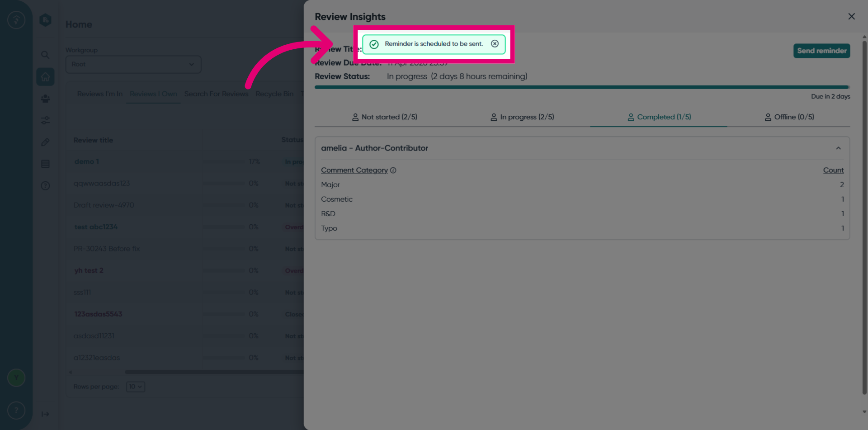Image resolution: width=868 pixels, height=430 pixels.
Task: Sort by the Count column header
Action: pyautogui.click(x=833, y=170)
